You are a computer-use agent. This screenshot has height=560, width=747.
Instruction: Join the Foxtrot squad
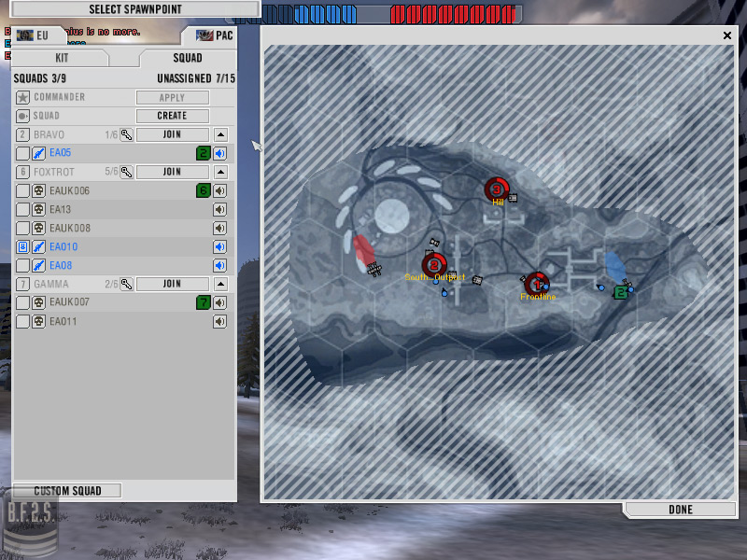173,172
